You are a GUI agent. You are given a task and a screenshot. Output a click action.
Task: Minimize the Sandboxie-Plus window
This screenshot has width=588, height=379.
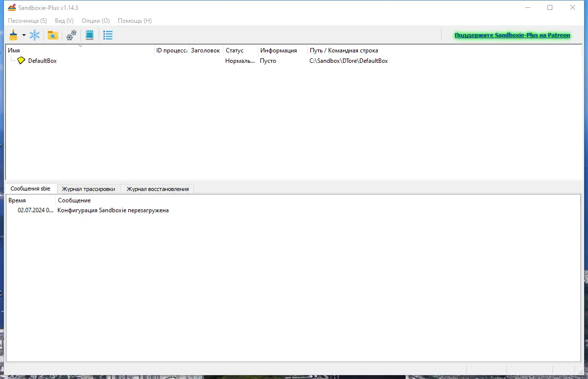click(528, 7)
